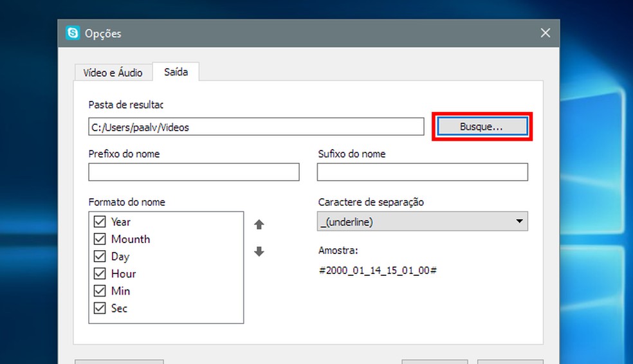Uncheck the Mounth checkbox
Image resolution: width=633 pixels, height=364 pixels.
[100, 239]
